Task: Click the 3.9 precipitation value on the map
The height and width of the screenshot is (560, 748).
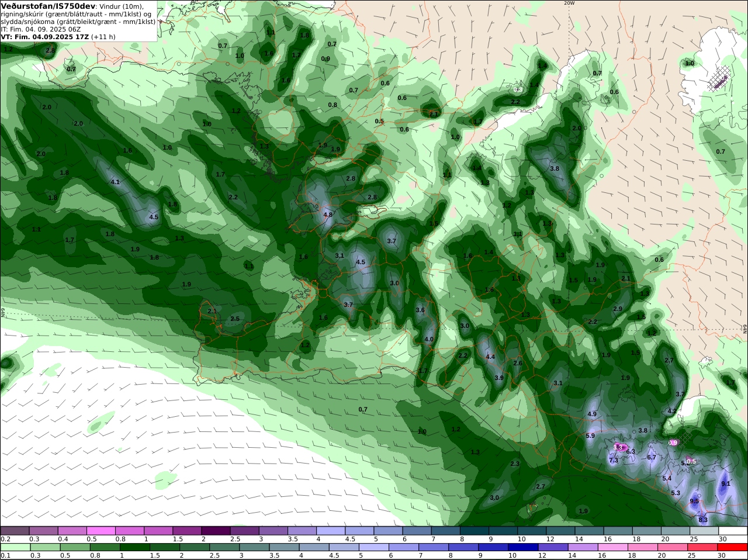Action: pos(499,378)
